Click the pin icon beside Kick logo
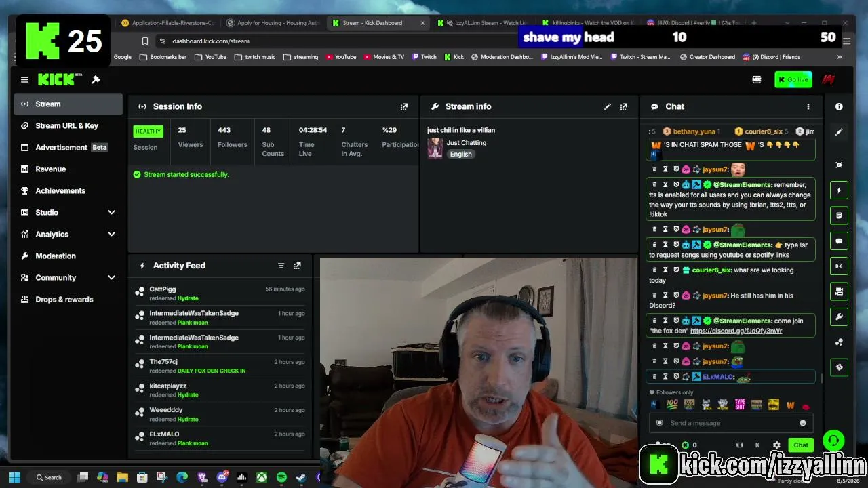 [x=96, y=80]
